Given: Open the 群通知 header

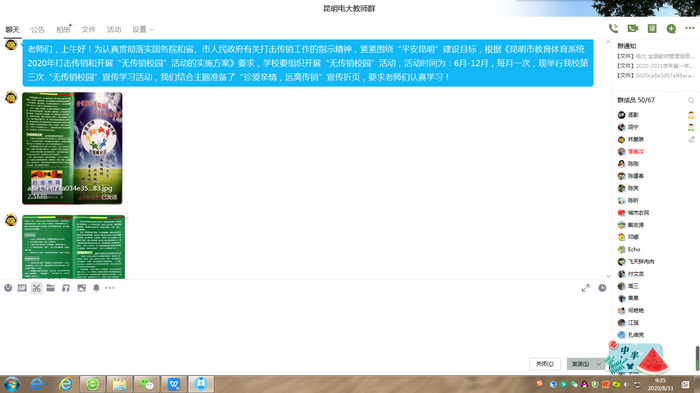Looking at the screenshot, I should pos(627,46).
